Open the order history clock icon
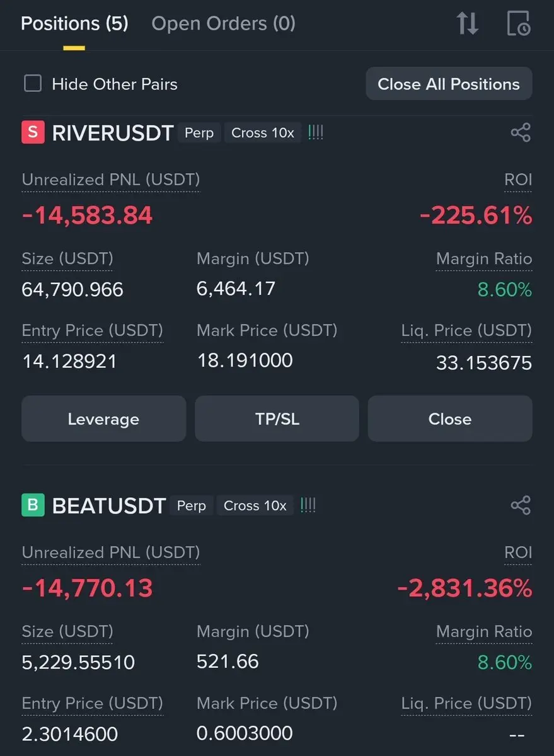Viewport: 554px width, 756px height. tap(519, 23)
